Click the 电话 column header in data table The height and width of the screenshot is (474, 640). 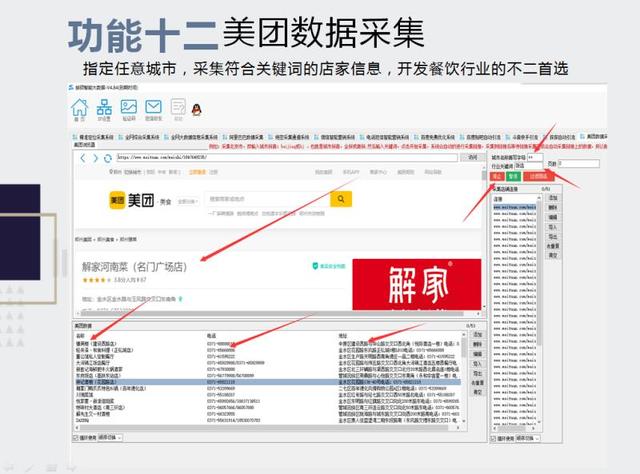coord(211,336)
